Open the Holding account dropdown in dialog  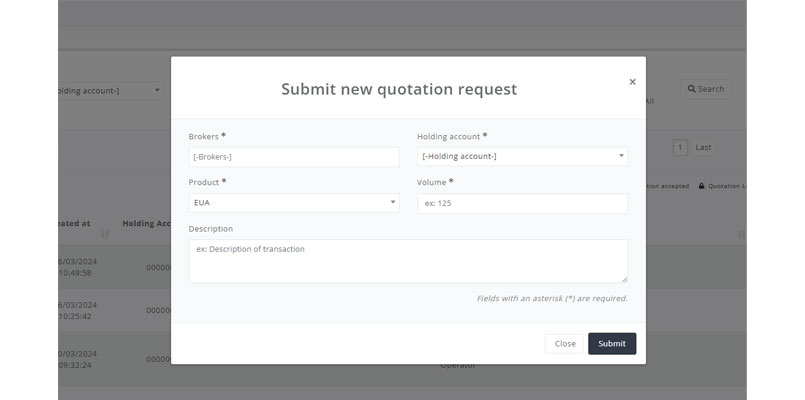522,156
